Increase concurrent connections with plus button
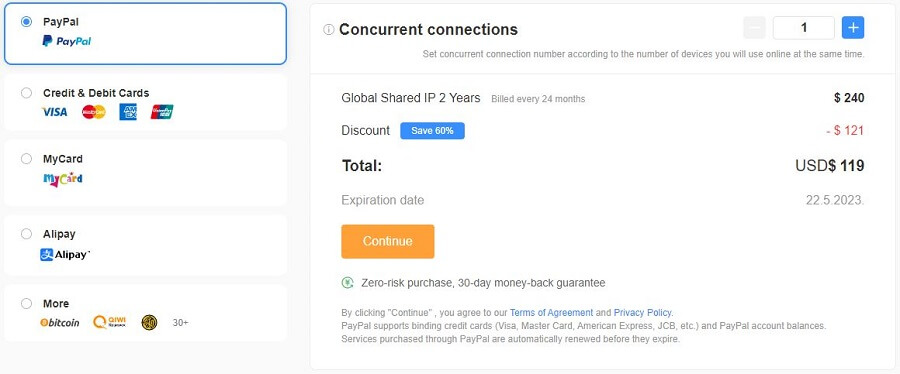 [x=853, y=28]
